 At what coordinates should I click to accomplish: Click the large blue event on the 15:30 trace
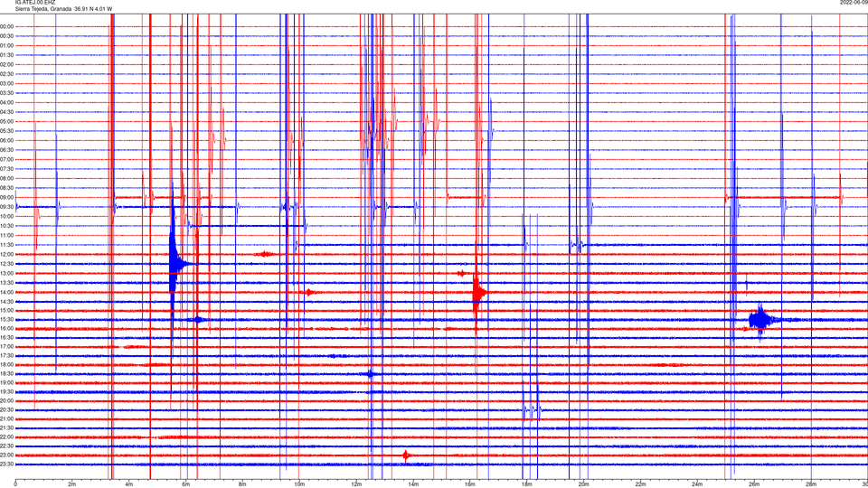click(x=760, y=320)
